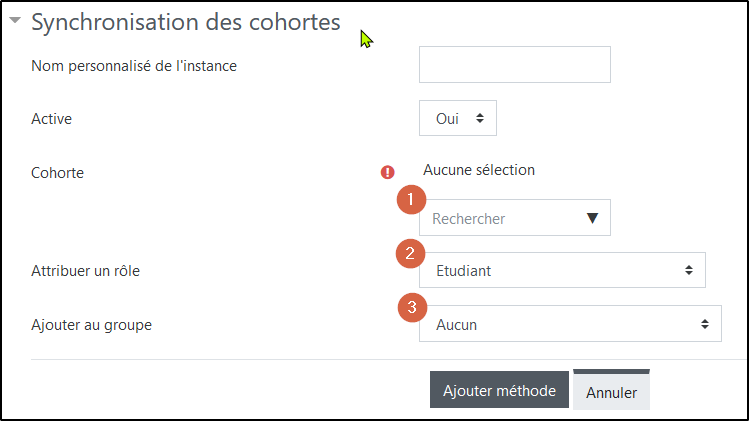Collapse the Synchronisation des cohortes section

point(15,23)
